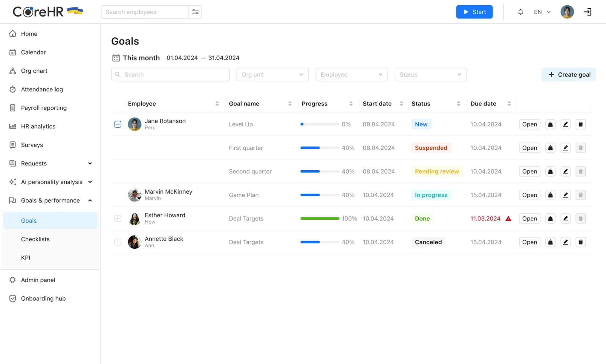The height and width of the screenshot is (364, 606).
Task: Open the Org unit dropdown filter
Action: point(272,74)
